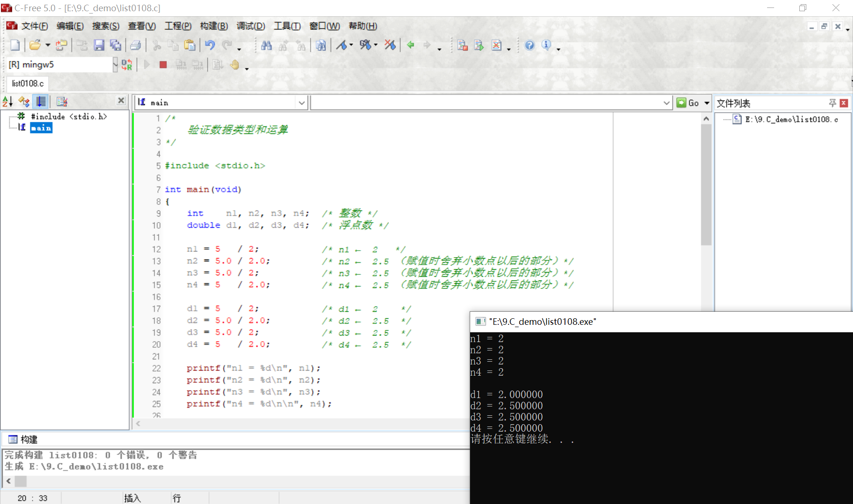The height and width of the screenshot is (504, 853).
Task: Open the 编辑(E) menu
Action: (x=70, y=26)
